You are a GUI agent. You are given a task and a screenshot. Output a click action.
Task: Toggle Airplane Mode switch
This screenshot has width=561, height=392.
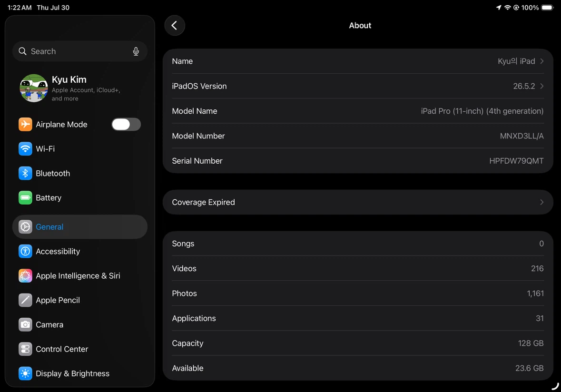tap(126, 125)
